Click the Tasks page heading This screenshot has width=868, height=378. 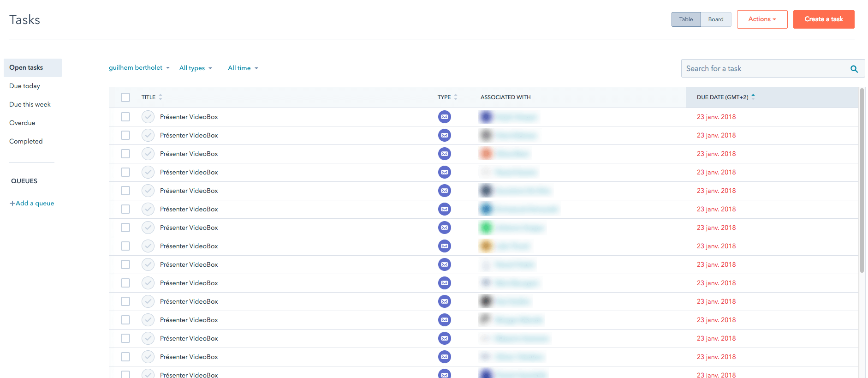[25, 20]
